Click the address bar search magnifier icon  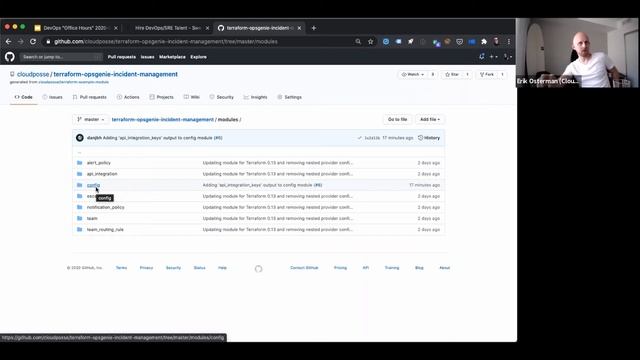[x=358, y=42]
